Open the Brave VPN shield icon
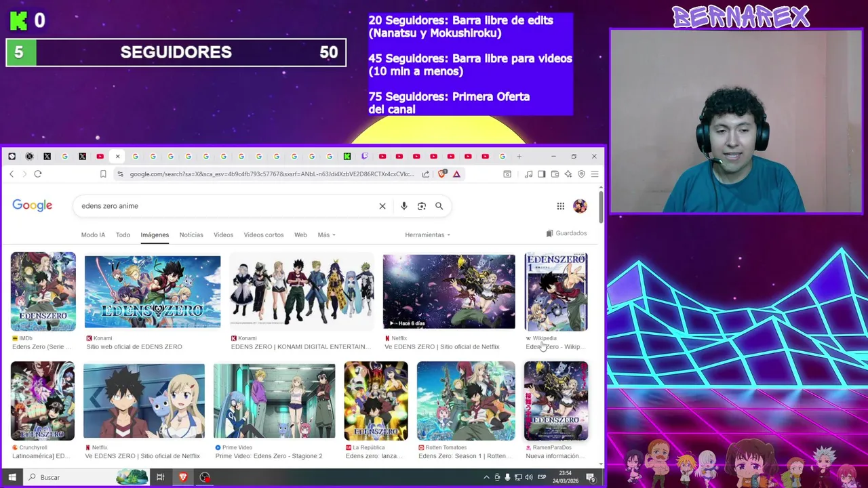868x488 pixels. [581, 174]
